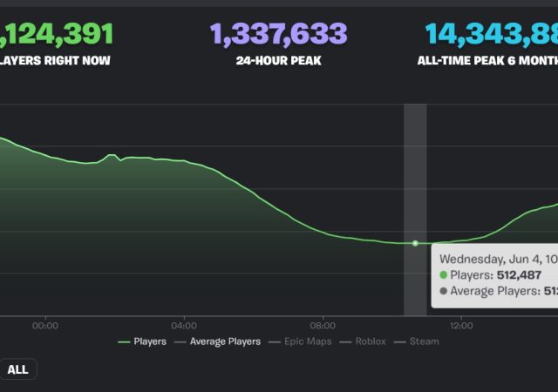This screenshot has width=558, height=392.
Task: Click the 24-HOUR PEAK label text
Action: (x=278, y=61)
